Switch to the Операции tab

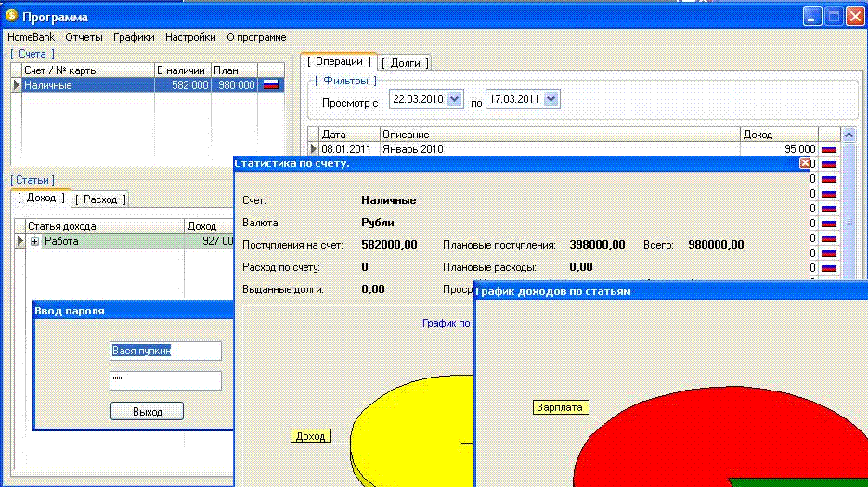tap(339, 61)
